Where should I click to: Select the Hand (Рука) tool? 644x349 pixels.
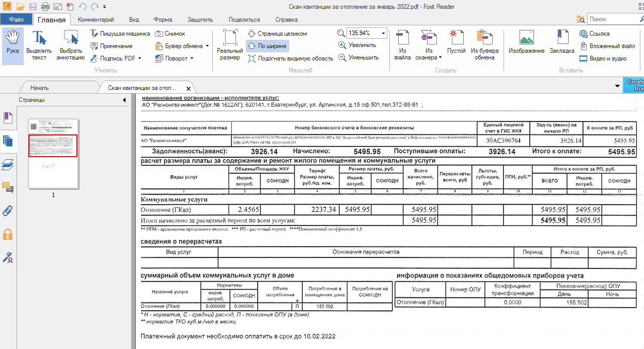point(12,46)
